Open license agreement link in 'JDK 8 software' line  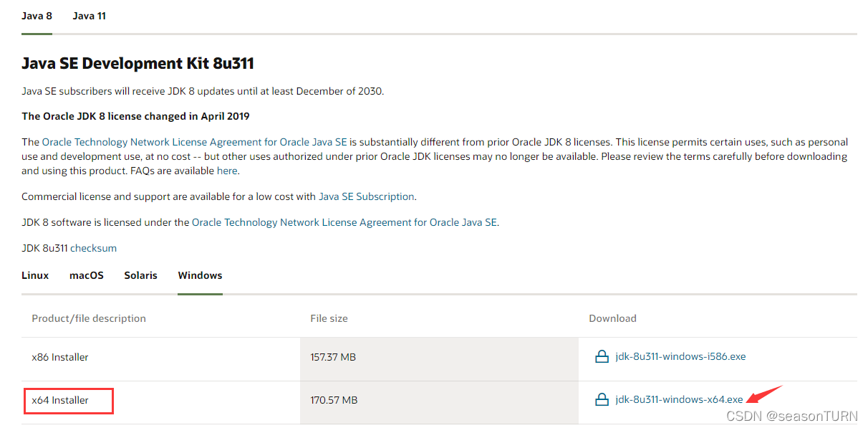344,222
